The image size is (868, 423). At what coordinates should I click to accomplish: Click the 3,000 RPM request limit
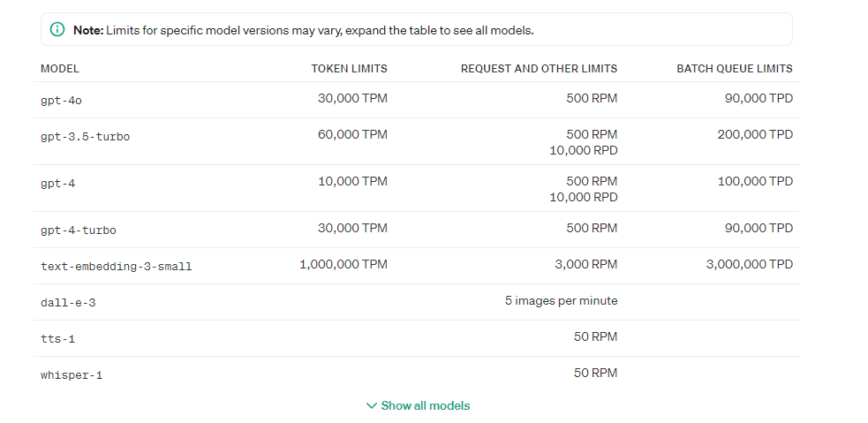(585, 264)
